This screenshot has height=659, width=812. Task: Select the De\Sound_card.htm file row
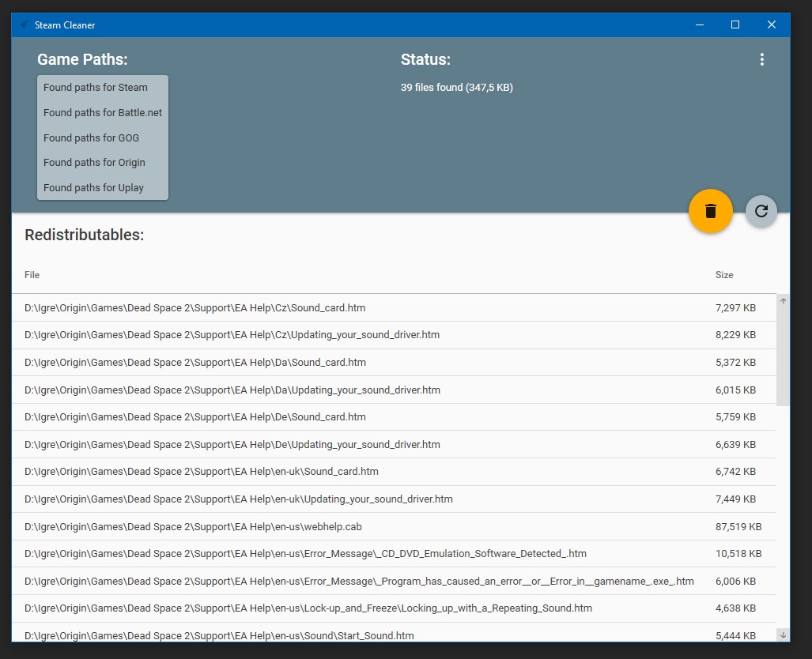click(394, 416)
